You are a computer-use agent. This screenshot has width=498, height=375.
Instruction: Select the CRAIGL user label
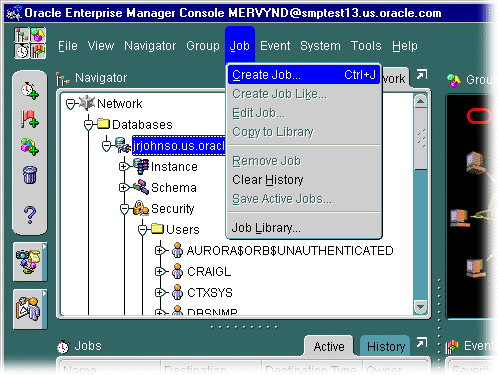tap(209, 272)
